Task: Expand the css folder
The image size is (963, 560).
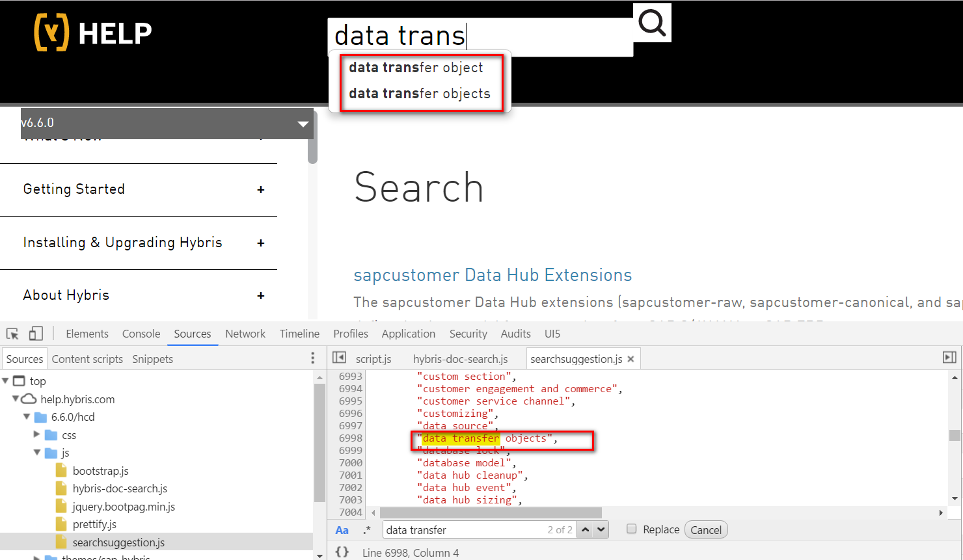Action: click(x=36, y=434)
